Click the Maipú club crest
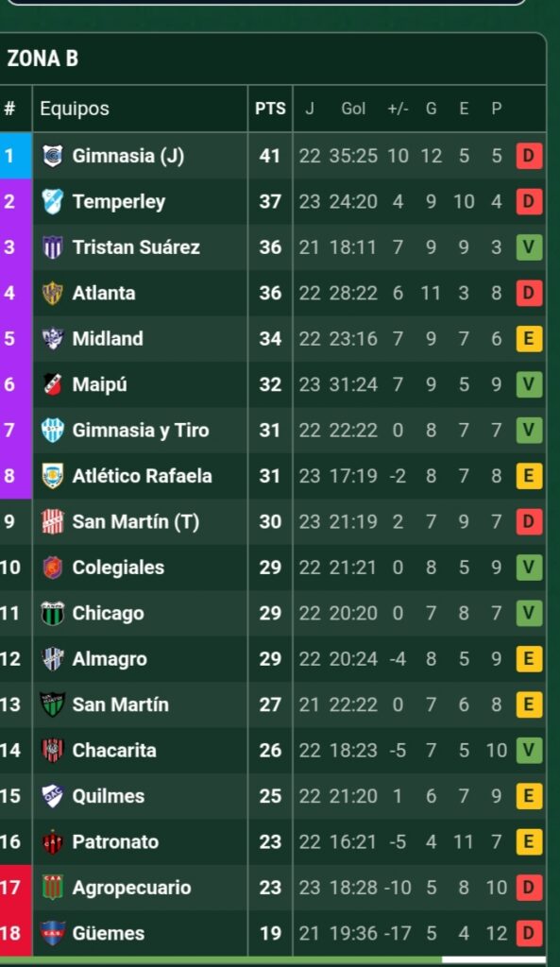Image resolution: width=560 pixels, height=967 pixels. [x=53, y=384]
